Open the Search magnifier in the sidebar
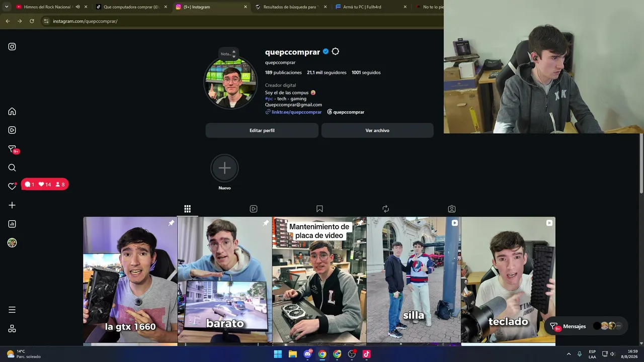 [12, 168]
